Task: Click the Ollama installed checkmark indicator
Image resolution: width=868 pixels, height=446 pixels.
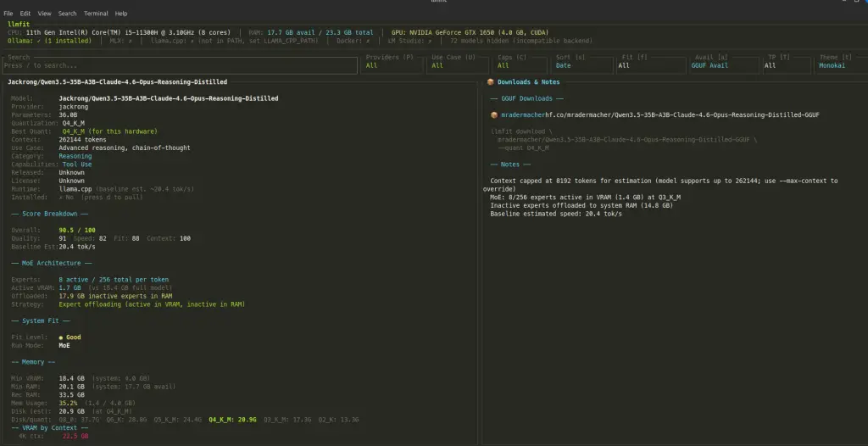Action: tap(37, 40)
